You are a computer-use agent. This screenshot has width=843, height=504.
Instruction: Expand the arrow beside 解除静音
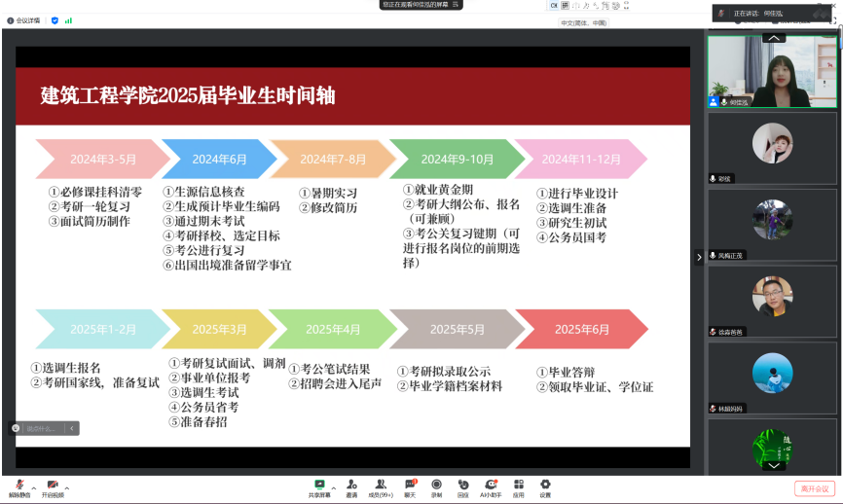pos(34,486)
